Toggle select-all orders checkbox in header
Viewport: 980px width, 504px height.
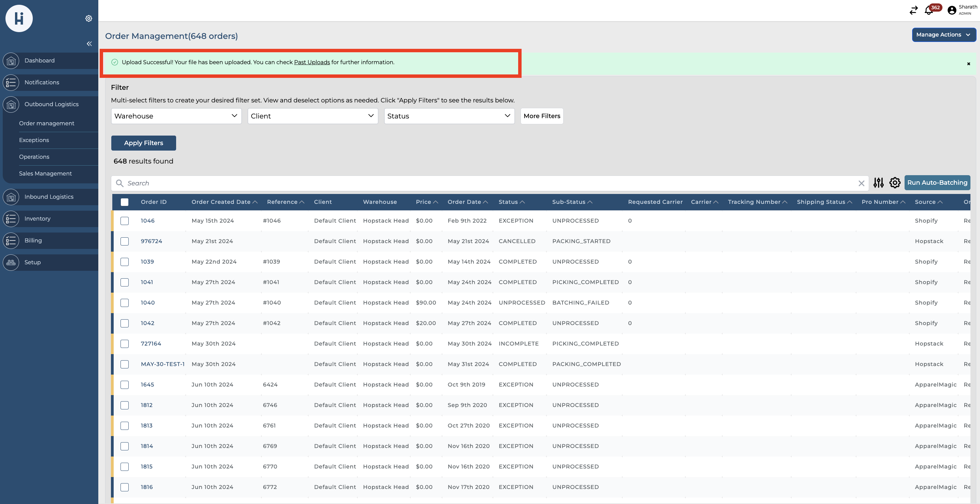point(124,202)
